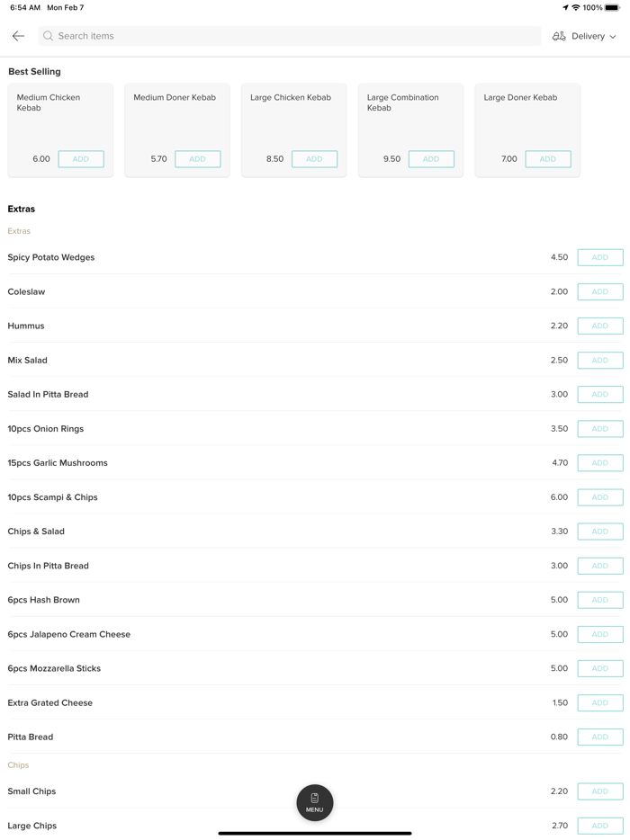This screenshot has height=840, width=630.
Task: Select the Large Doner Kebab card
Action: [x=527, y=117]
